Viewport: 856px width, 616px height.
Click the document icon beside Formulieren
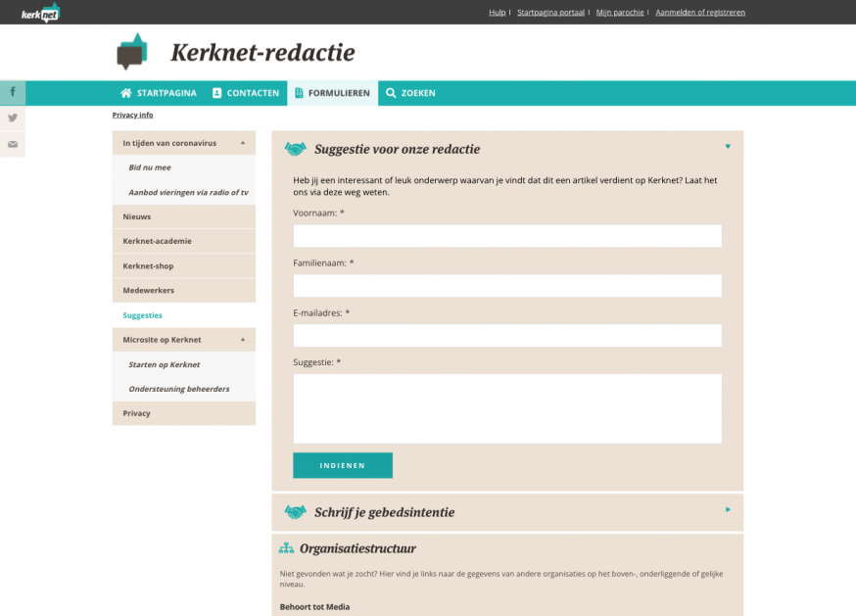[299, 93]
